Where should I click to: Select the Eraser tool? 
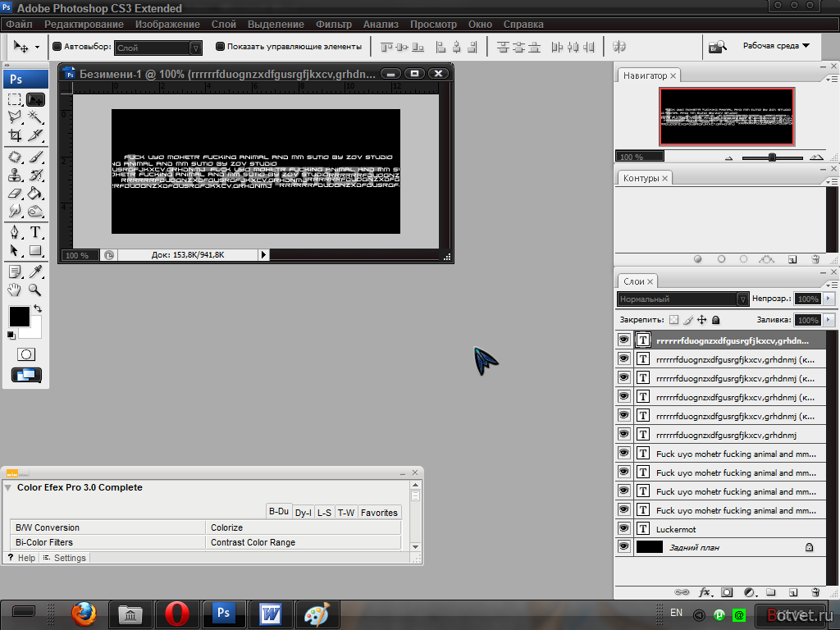pyautogui.click(x=15, y=194)
